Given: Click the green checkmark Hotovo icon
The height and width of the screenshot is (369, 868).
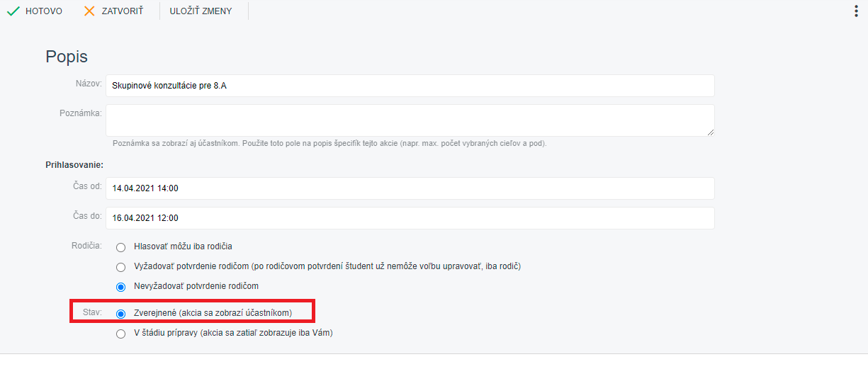Looking at the screenshot, I should click(13, 11).
